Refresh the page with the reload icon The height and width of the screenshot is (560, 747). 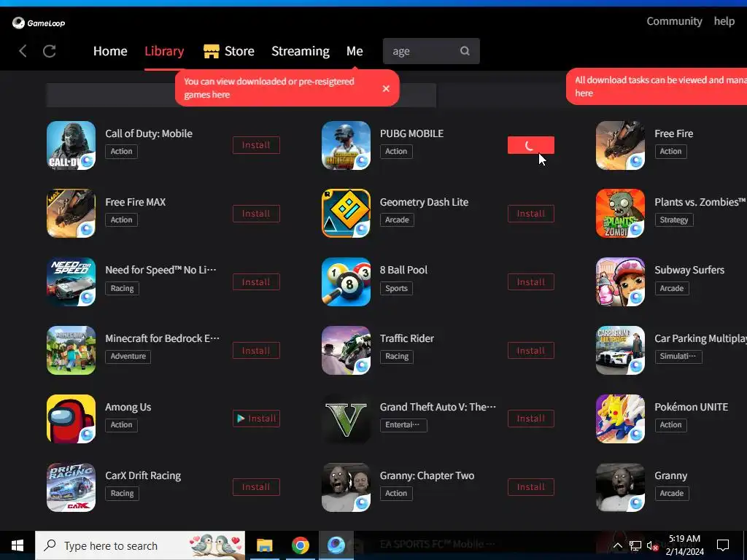pyautogui.click(x=50, y=51)
